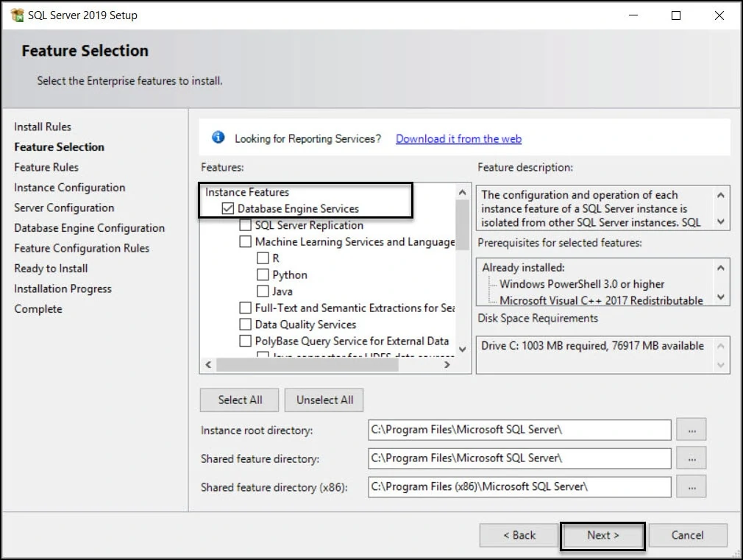Browse for the Shared feature directory
Image resolution: width=743 pixels, height=560 pixels.
(x=692, y=458)
